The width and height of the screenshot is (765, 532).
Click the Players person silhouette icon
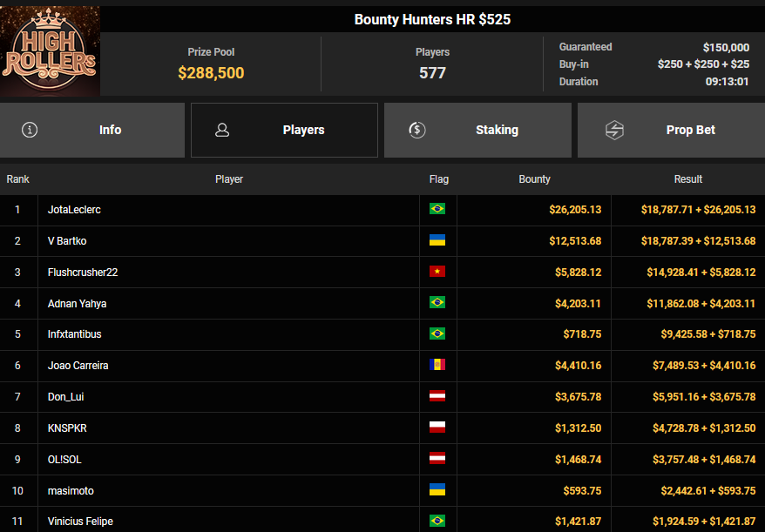(x=222, y=130)
